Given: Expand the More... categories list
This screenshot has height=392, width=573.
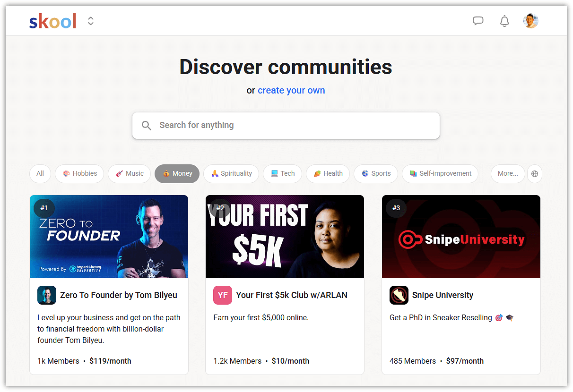Looking at the screenshot, I should point(507,173).
